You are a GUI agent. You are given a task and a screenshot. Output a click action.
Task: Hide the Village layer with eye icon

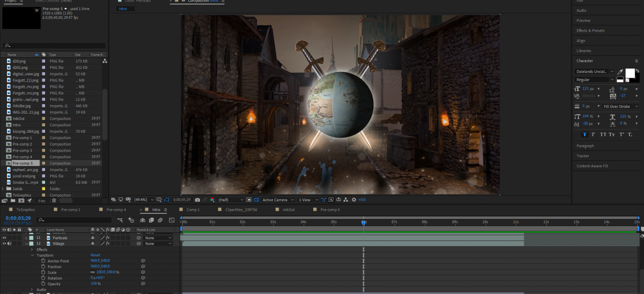click(x=4, y=243)
